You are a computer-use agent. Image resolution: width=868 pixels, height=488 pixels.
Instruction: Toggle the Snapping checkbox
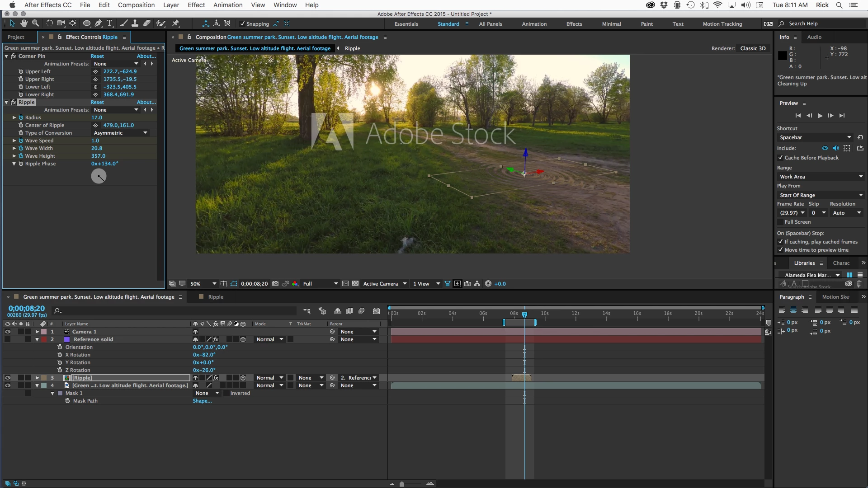tap(242, 24)
